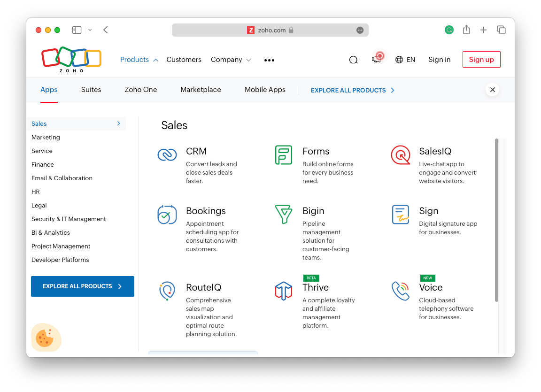The width and height of the screenshot is (541, 392).
Task: Go back with Safari back arrow
Action: [x=106, y=30]
